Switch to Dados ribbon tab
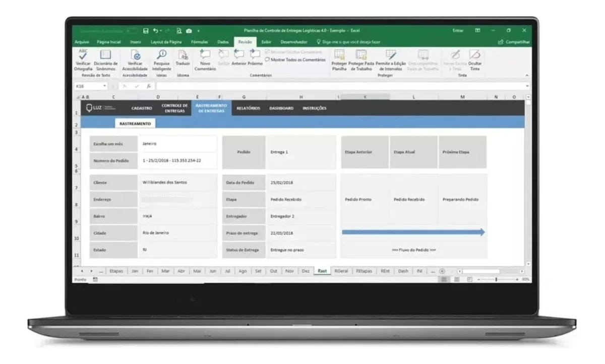The height and width of the screenshot is (364, 605). (x=223, y=42)
